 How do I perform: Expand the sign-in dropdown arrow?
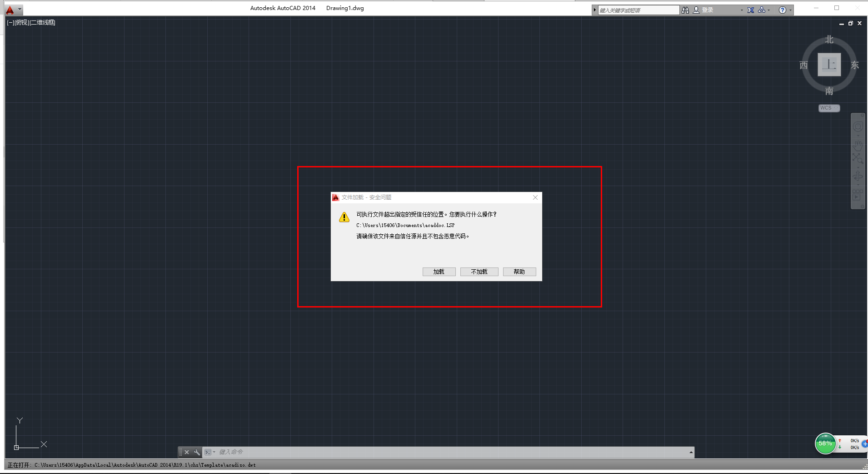coord(742,10)
